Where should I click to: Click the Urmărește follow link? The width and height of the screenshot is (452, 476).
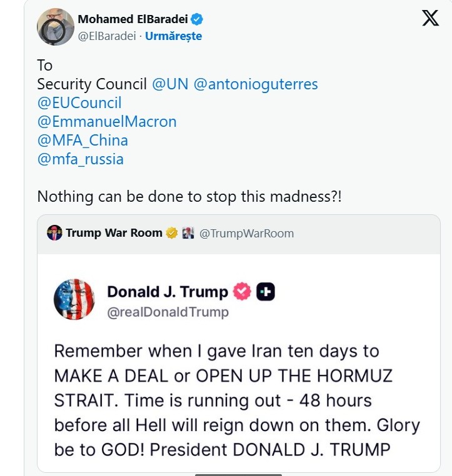(x=173, y=36)
